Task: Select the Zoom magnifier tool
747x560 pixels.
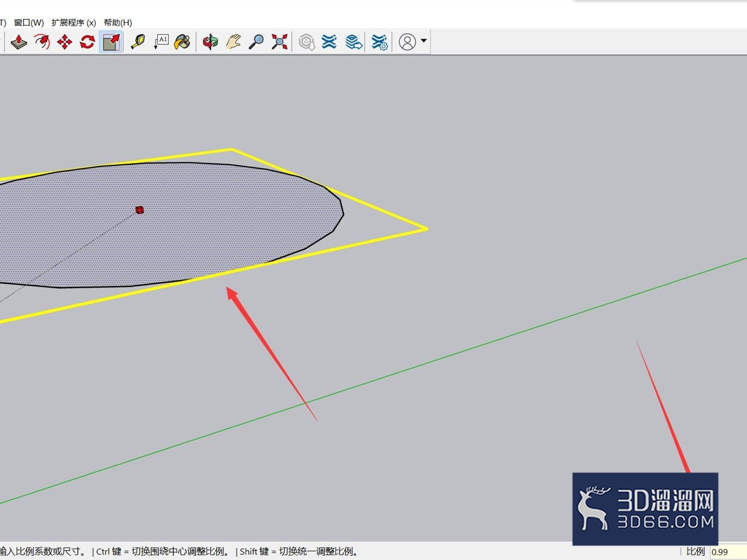Action: [256, 42]
